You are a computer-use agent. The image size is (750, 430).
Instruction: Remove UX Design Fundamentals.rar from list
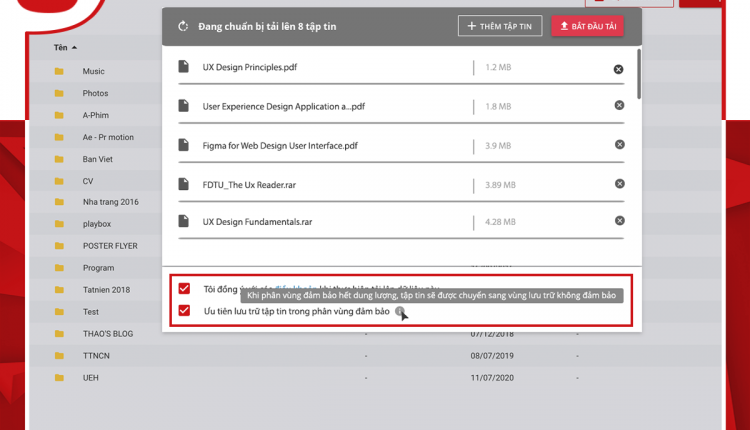pos(619,221)
